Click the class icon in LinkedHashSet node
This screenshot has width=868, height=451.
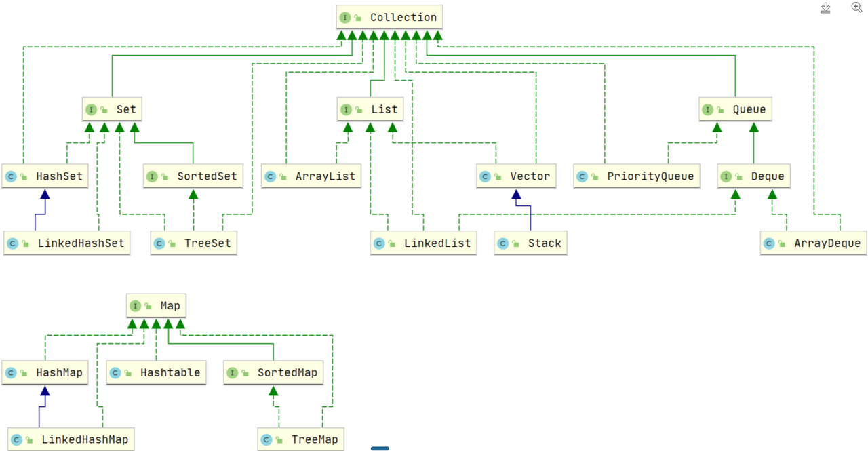[x=12, y=243]
